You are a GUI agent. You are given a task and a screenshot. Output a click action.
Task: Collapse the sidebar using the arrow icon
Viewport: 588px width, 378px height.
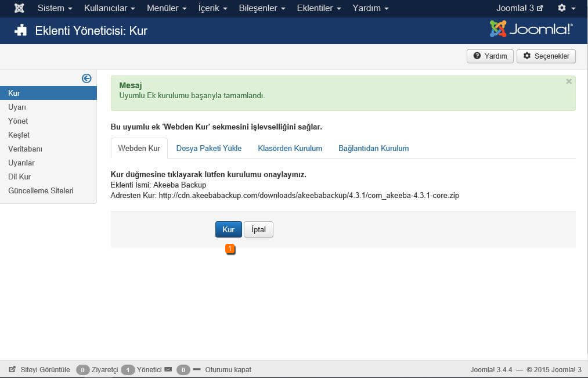click(86, 78)
